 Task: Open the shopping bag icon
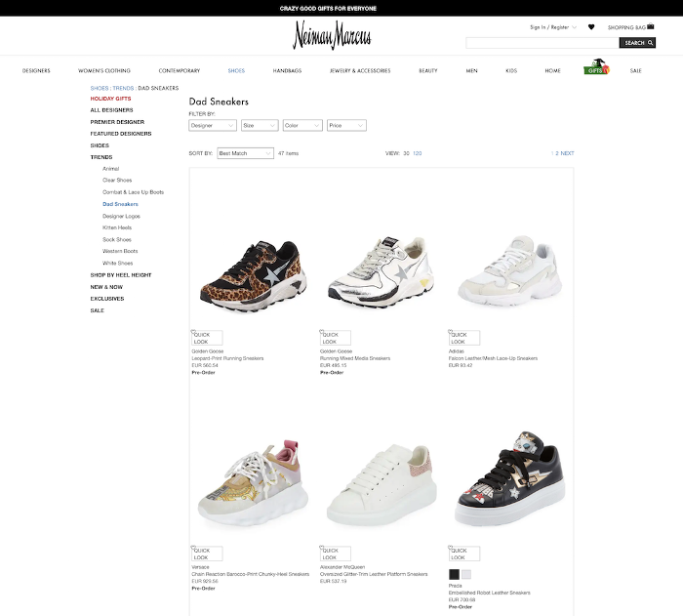coord(651,26)
